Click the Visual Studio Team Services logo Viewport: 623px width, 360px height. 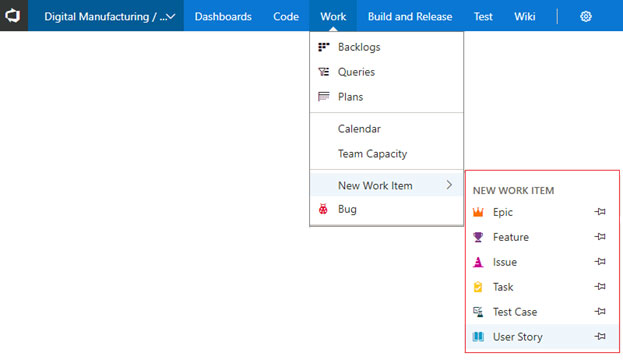pos(13,16)
